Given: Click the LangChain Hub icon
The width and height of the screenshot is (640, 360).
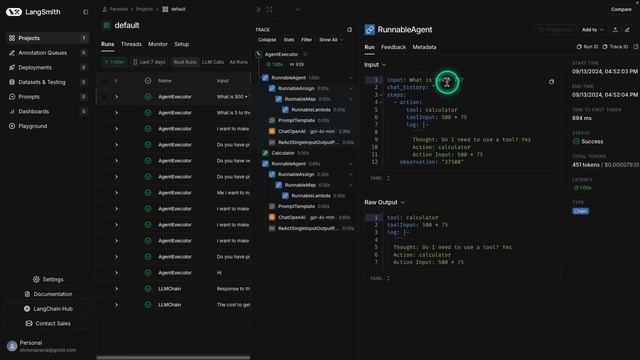Looking at the screenshot, I should [27, 309].
